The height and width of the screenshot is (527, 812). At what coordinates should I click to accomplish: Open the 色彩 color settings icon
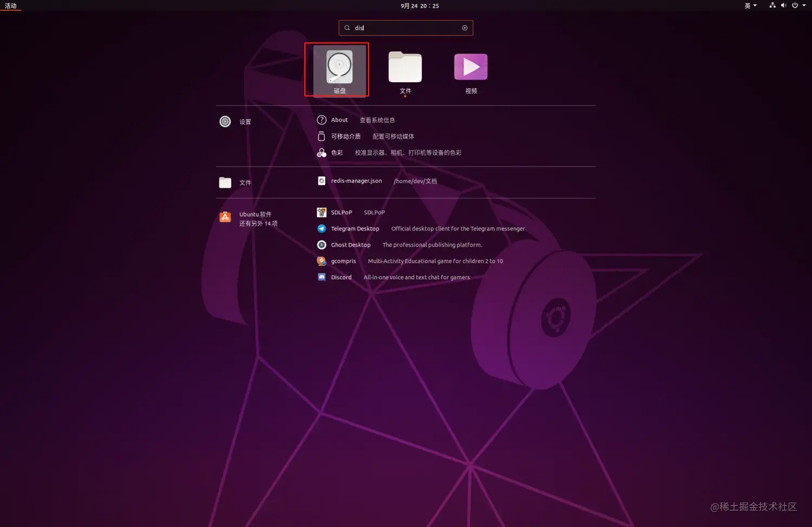click(x=322, y=153)
